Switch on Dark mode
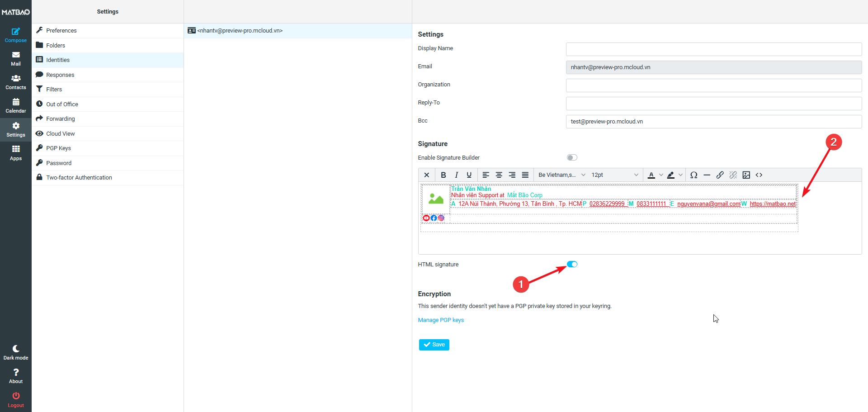Viewport: 868px width, 412px height. coord(16,352)
